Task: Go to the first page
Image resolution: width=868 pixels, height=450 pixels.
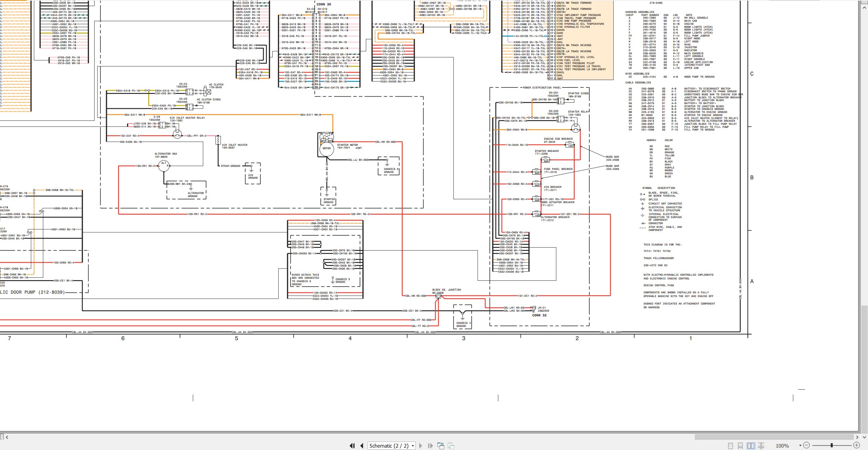Action: pos(352,446)
